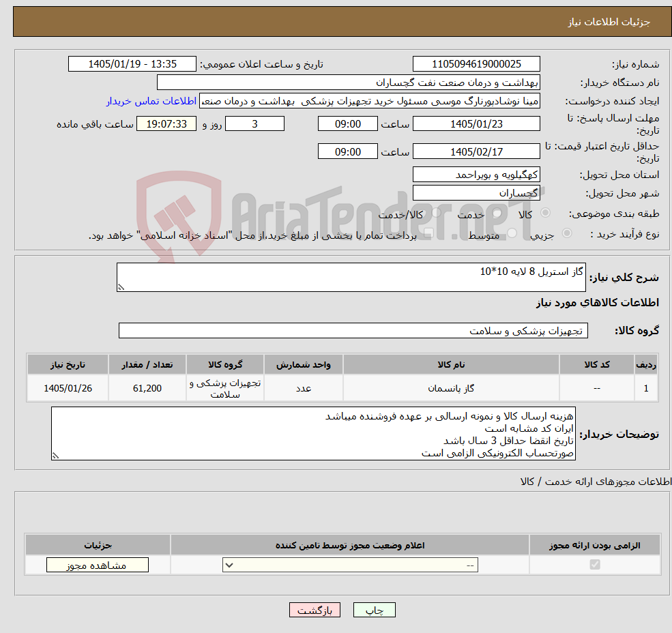Click the اطلاعات کالاهای مورد نیاز heading
This screenshot has height=633, width=672.
point(598,303)
